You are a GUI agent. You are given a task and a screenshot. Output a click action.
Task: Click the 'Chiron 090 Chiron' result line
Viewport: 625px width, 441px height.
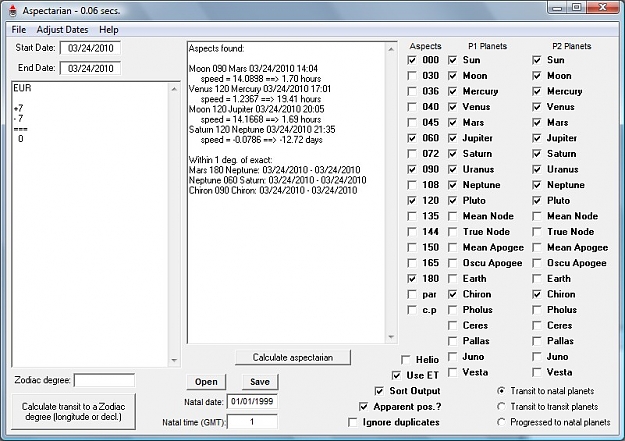273,191
